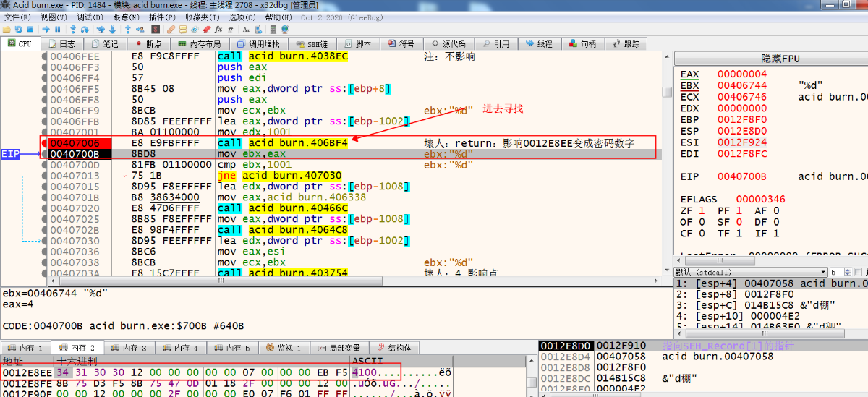This screenshot has height=397, width=868.
Task: Select the 内存 3 dump tab
Action: coord(130,348)
